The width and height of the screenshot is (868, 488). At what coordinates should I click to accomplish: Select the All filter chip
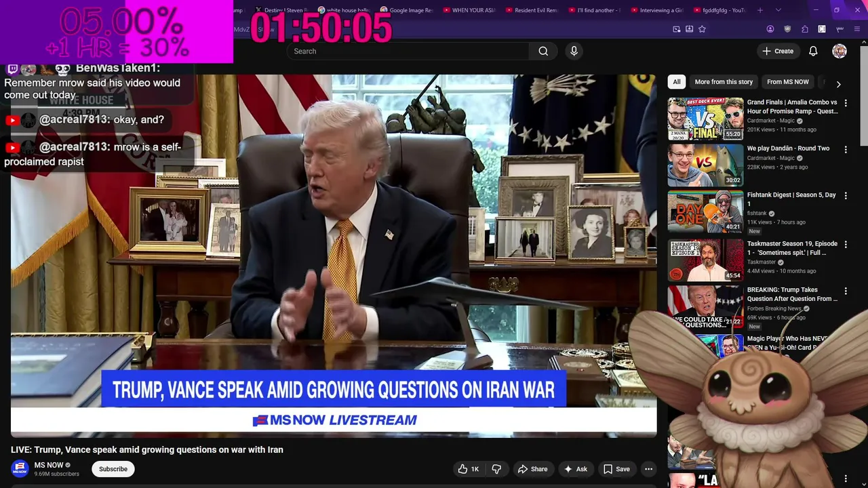[676, 82]
